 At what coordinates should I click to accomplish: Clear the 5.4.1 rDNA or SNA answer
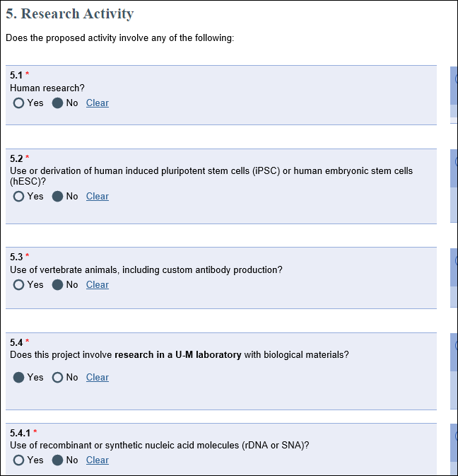(98, 460)
